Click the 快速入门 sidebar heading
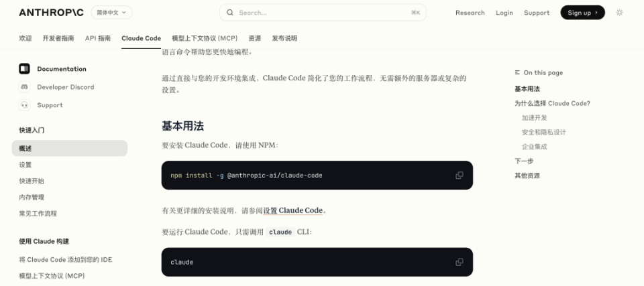The image size is (644, 286). [32, 130]
